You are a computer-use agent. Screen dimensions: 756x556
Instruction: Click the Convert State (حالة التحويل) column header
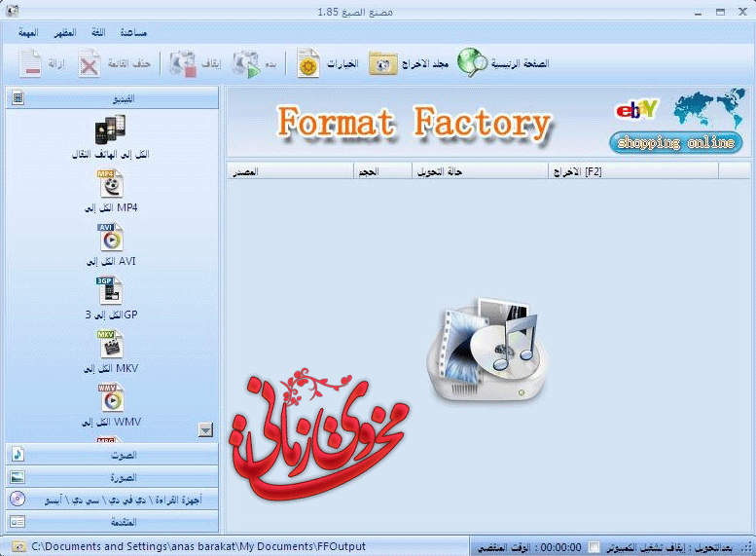[481, 171]
